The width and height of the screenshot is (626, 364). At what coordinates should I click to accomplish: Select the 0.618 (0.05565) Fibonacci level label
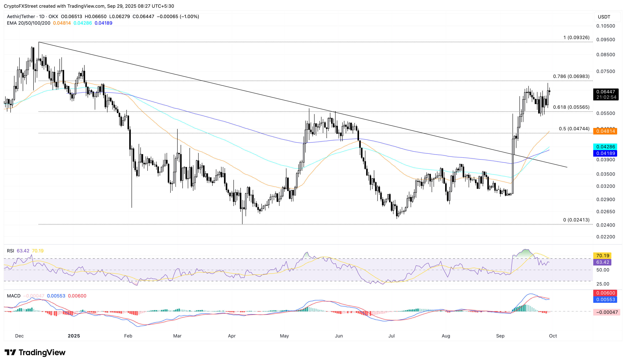pyautogui.click(x=571, y=107)
